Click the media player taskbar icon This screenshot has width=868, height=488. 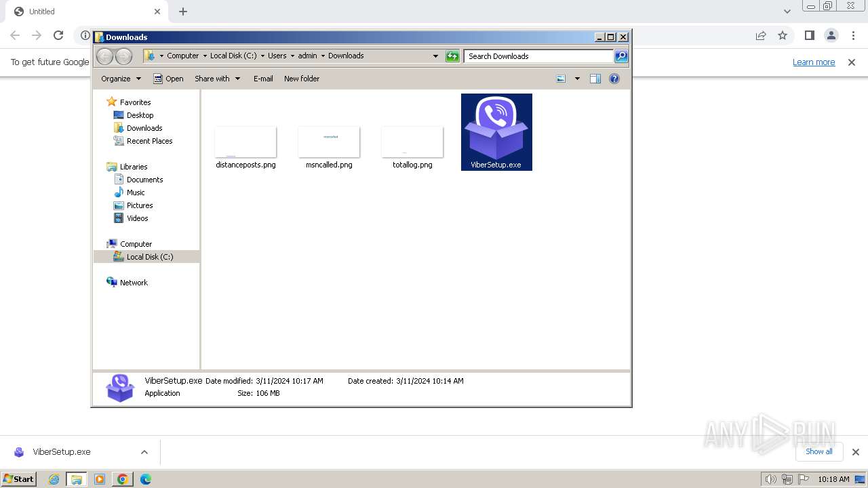coord(100,479)
